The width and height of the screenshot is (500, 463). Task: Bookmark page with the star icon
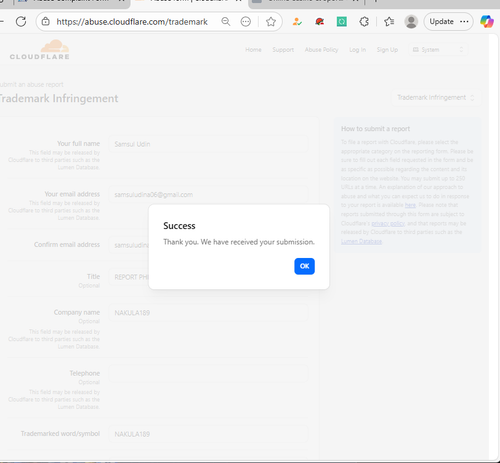coord(271,22)
